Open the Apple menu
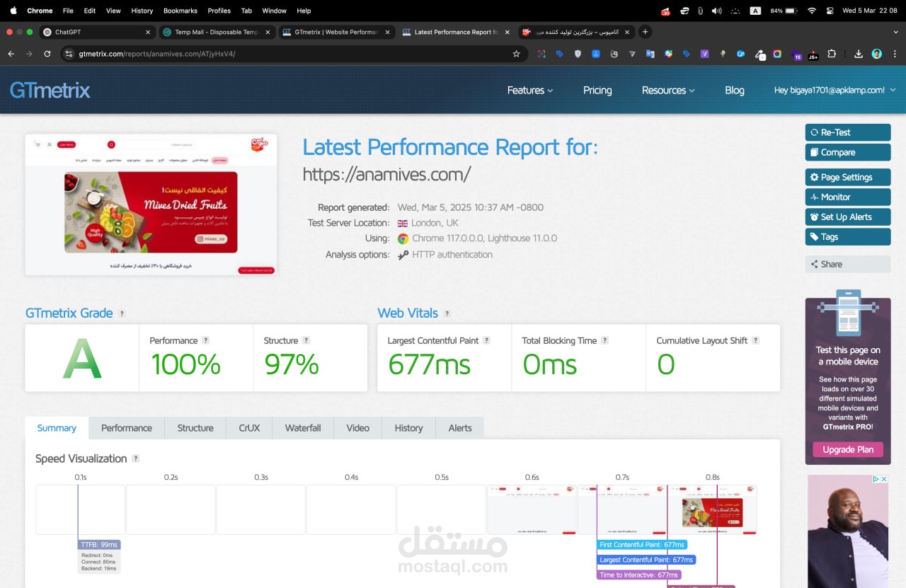 (13, 11)
